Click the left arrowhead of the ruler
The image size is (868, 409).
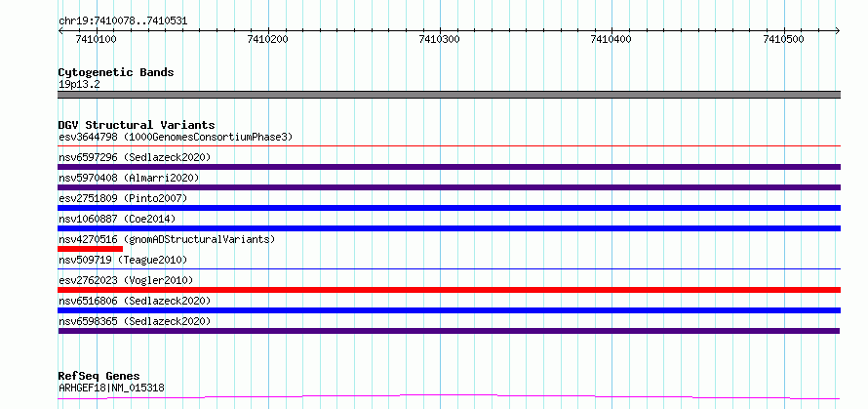coord(60,30)
